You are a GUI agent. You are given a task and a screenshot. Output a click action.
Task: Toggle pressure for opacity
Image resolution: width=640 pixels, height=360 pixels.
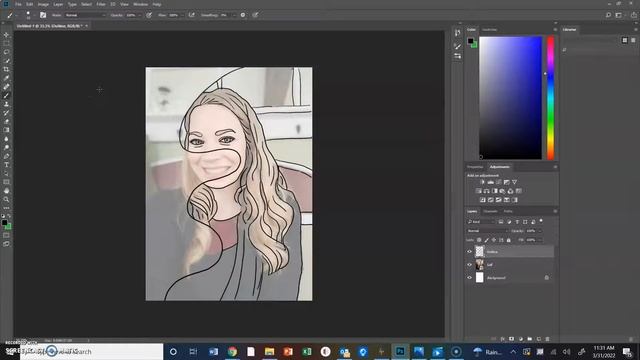149,15
